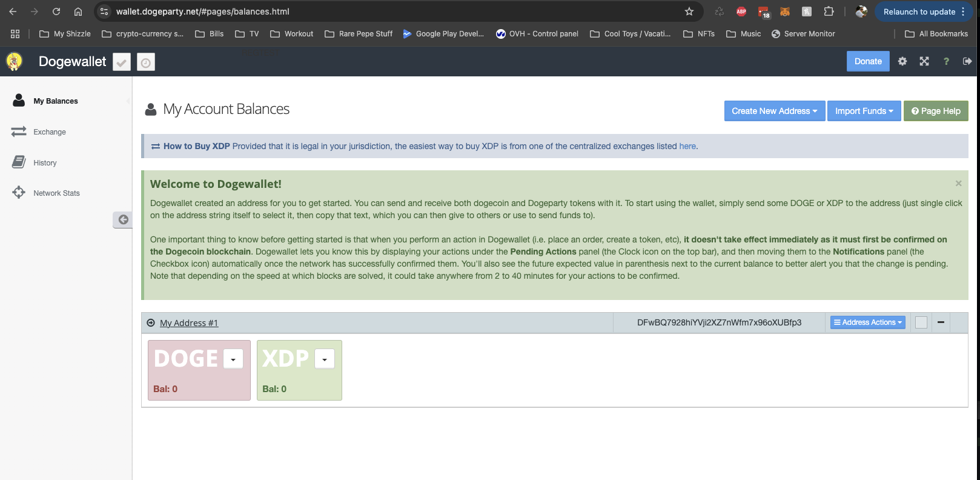The image size is (980, 480).
Task: Select My Balances in sidebar
Action: [56, 101]
